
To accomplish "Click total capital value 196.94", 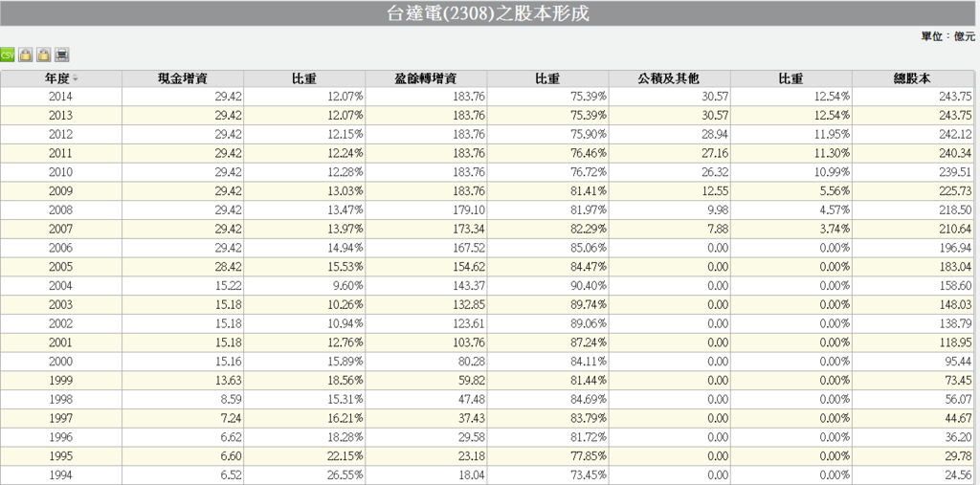I will click(955, 248).
